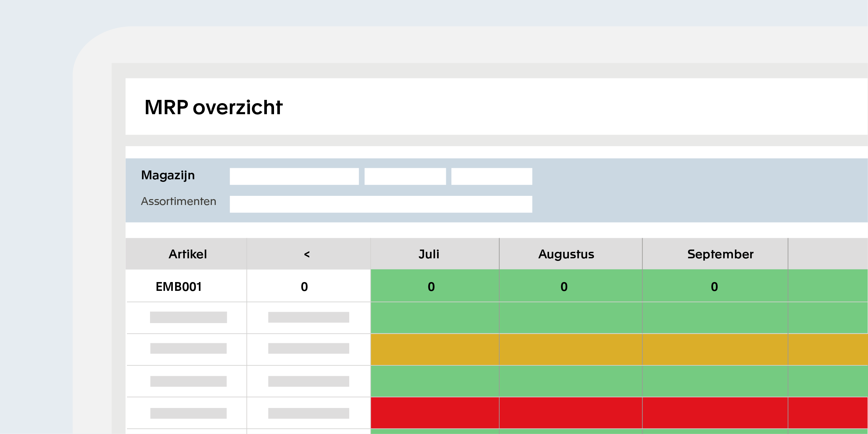Click the first Magazijn input field
Image resolution: width=868 pixels, height=434 pixels.
click(294, 177)
